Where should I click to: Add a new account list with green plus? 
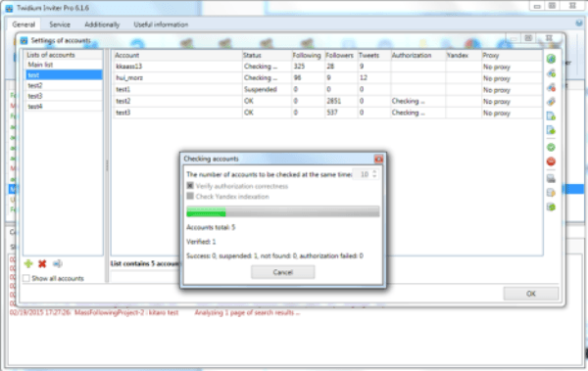click(28, 264)
